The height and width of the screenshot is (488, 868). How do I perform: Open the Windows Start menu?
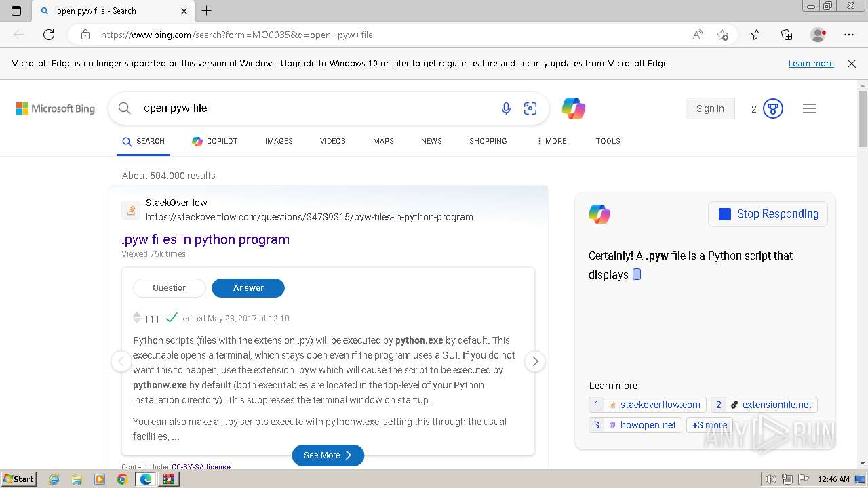[19, 479]
